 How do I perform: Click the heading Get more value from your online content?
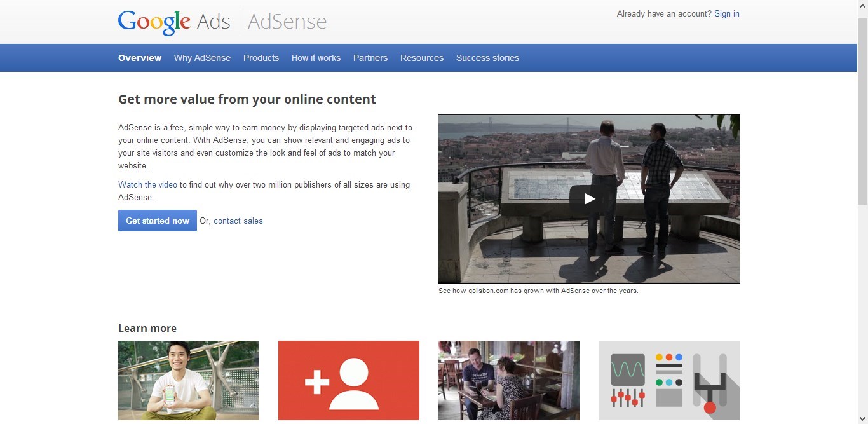247,99
